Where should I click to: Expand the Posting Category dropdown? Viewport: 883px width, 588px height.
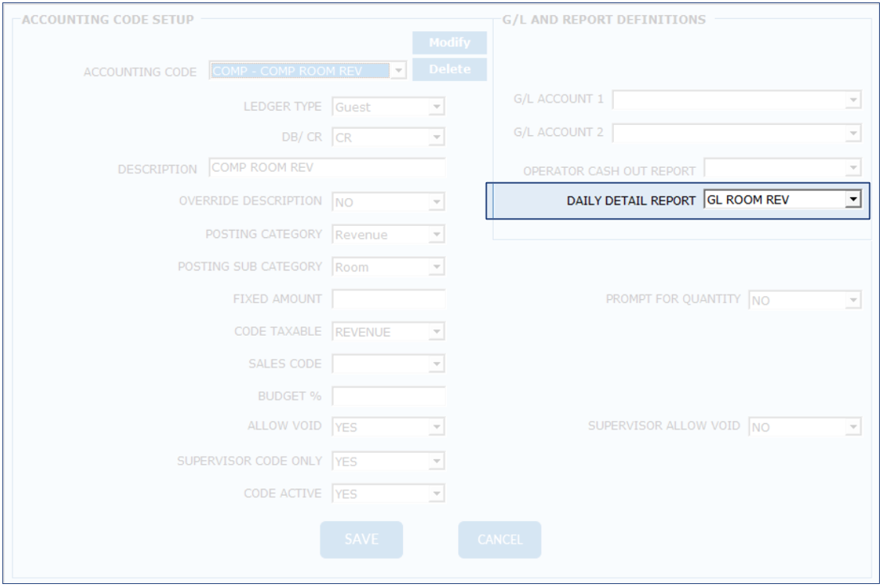coord(436,235)
